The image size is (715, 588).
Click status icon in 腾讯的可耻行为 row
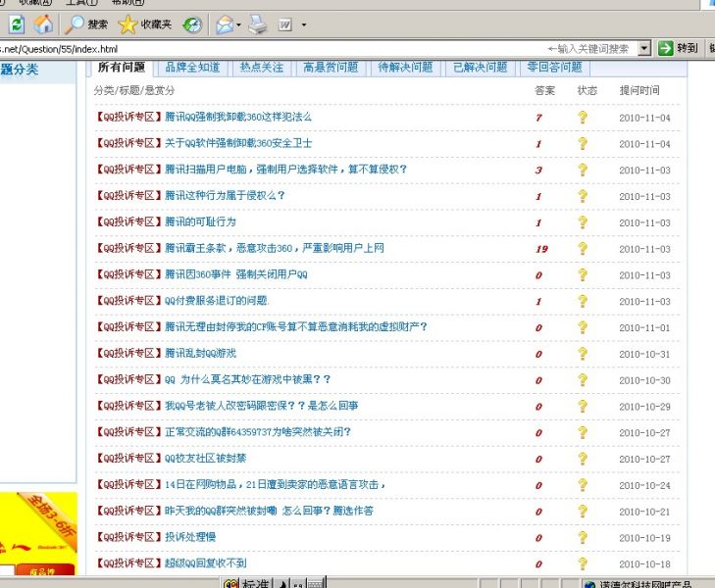click(583, 222)
